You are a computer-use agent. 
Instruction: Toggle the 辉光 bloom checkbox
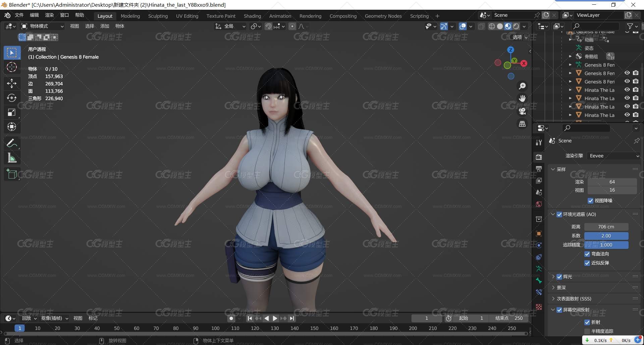pos(559,277)
